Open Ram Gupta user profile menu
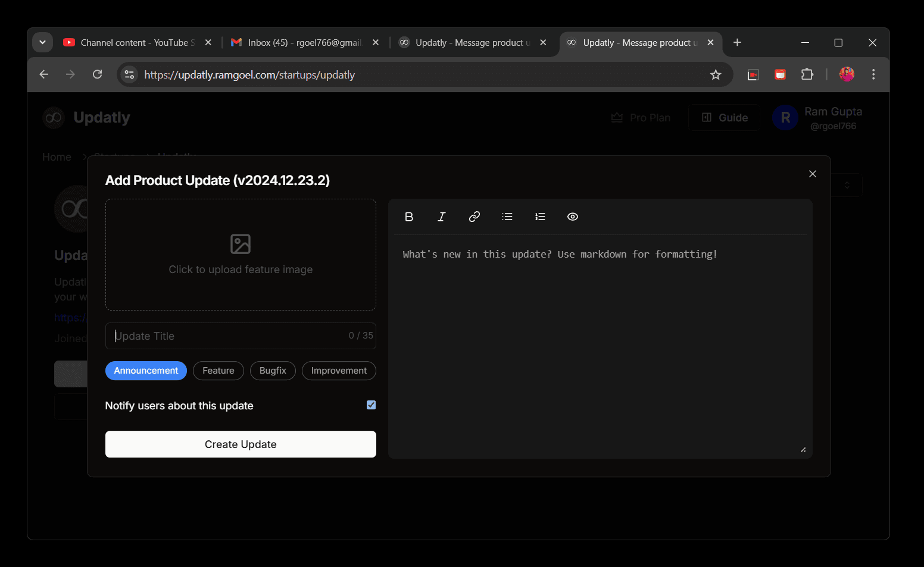 (817, 118)
